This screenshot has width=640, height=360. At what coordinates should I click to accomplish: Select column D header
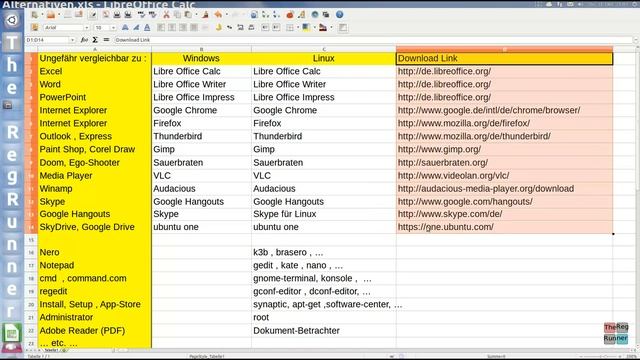pos(504,49)
